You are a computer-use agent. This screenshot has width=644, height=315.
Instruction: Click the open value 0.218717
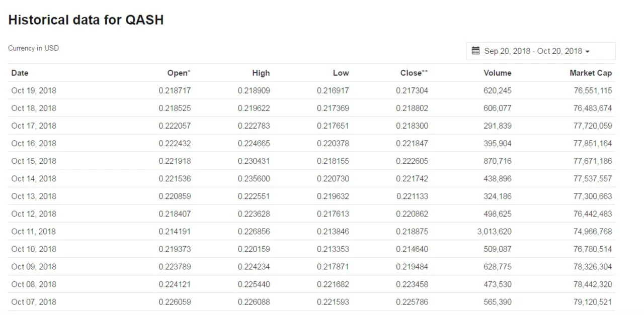coord(175,91)
